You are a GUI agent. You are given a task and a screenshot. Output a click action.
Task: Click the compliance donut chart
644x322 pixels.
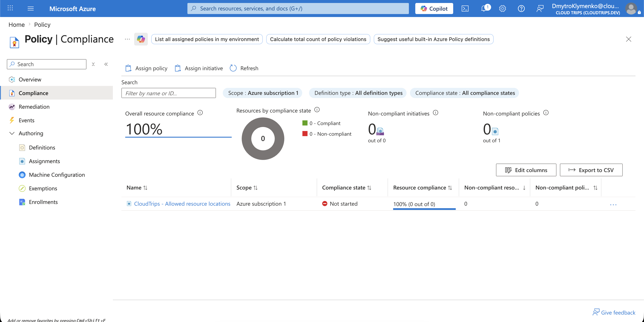263,138
